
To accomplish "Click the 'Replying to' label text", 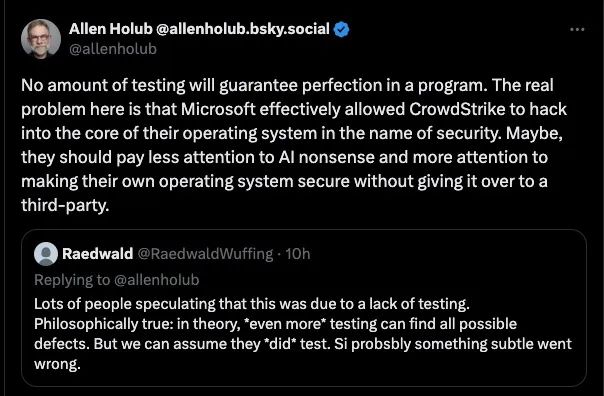I will (x=72, y=280).
